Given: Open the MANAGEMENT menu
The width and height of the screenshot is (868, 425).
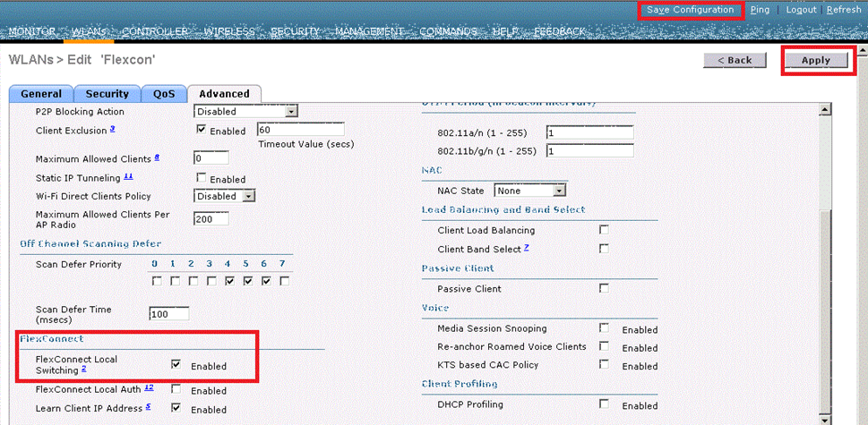Looking at the screenshot, I should (369, 31).
